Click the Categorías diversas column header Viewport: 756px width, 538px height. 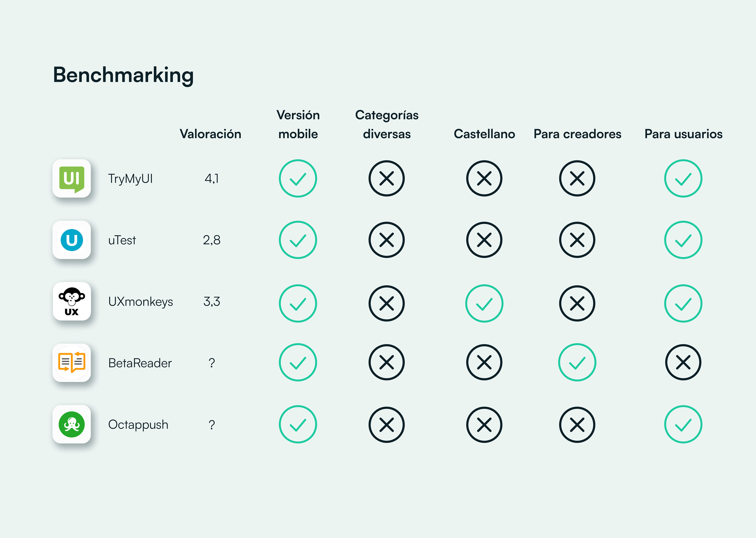[x=387, y=125]
